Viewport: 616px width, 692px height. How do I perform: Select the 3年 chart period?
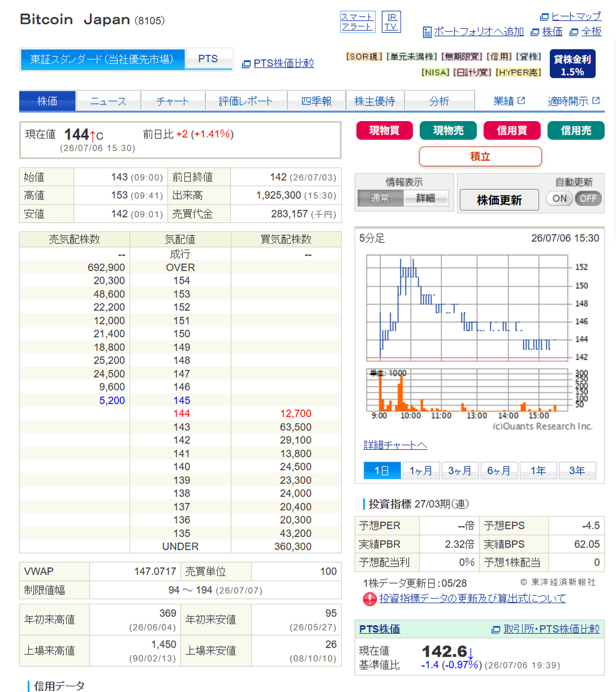click(577, 471)
